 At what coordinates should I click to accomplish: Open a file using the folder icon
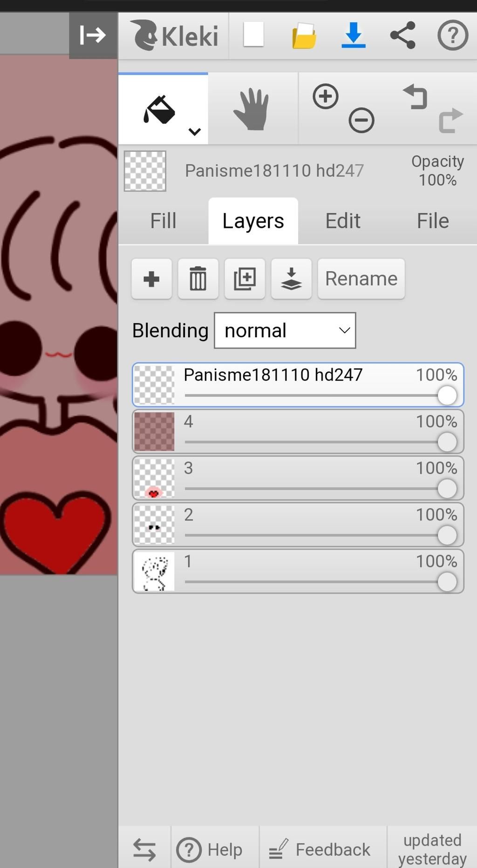tap(304, 36)
